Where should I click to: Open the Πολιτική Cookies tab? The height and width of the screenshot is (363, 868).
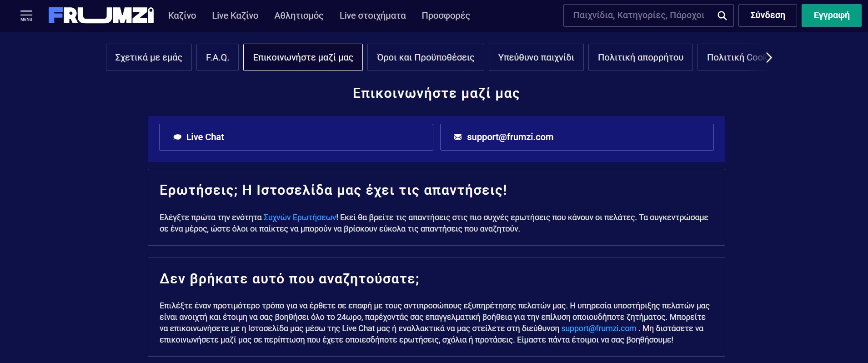[731, 57]
